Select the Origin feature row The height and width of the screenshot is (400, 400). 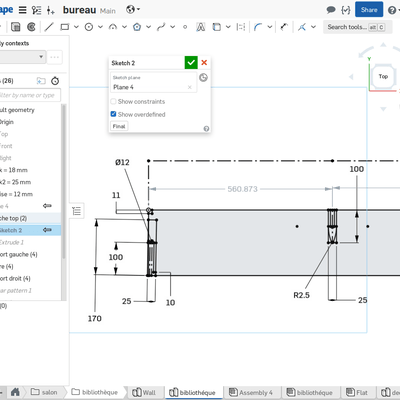[30, 122]
